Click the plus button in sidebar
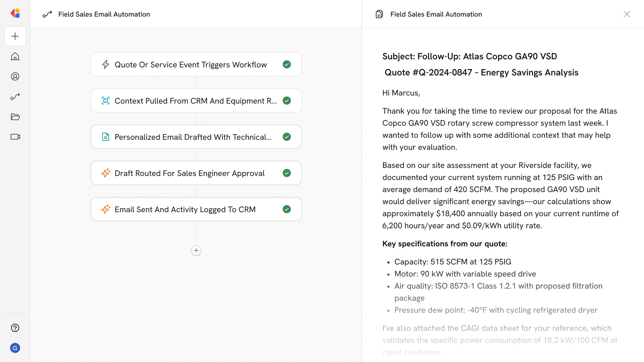 click(x=15, y=36)
